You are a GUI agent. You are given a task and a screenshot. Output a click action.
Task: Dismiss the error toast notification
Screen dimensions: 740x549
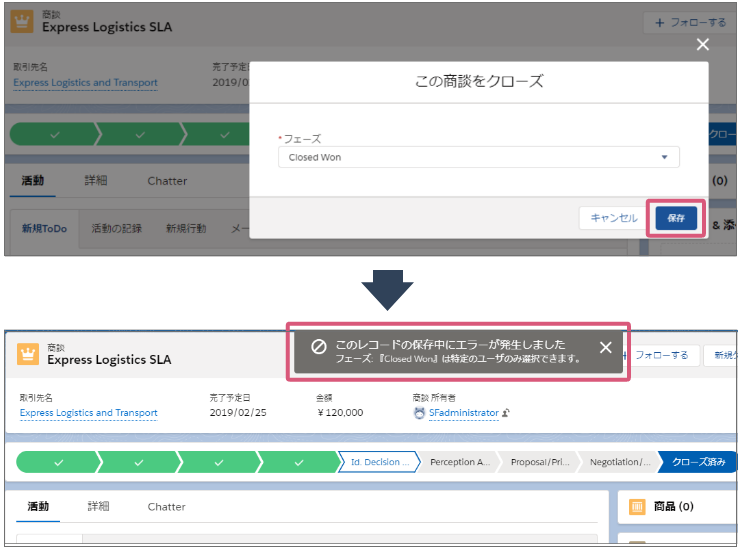(605, 347)
